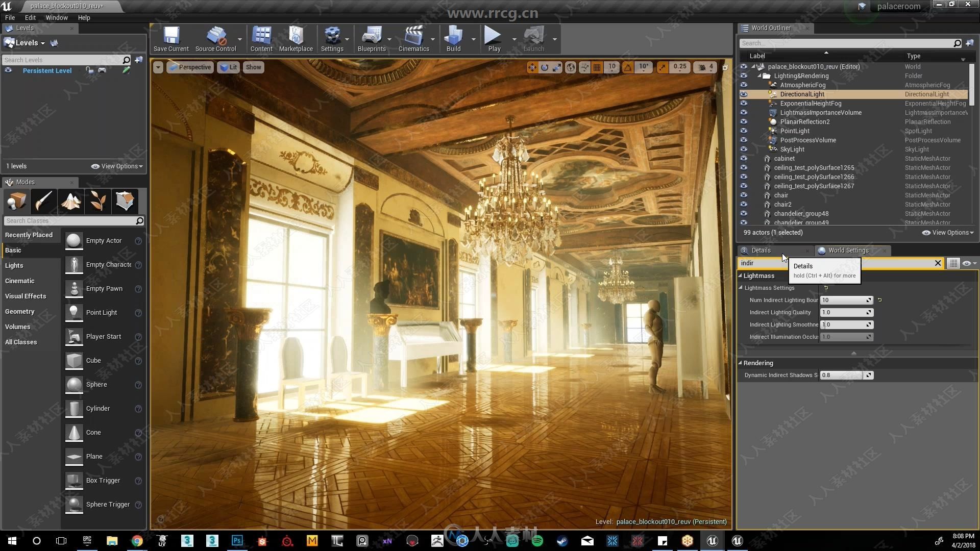Open Unreal Engine from the taskbar
Image resolution: width=980 pixels, height=551 pixels.
pos(712,541)
